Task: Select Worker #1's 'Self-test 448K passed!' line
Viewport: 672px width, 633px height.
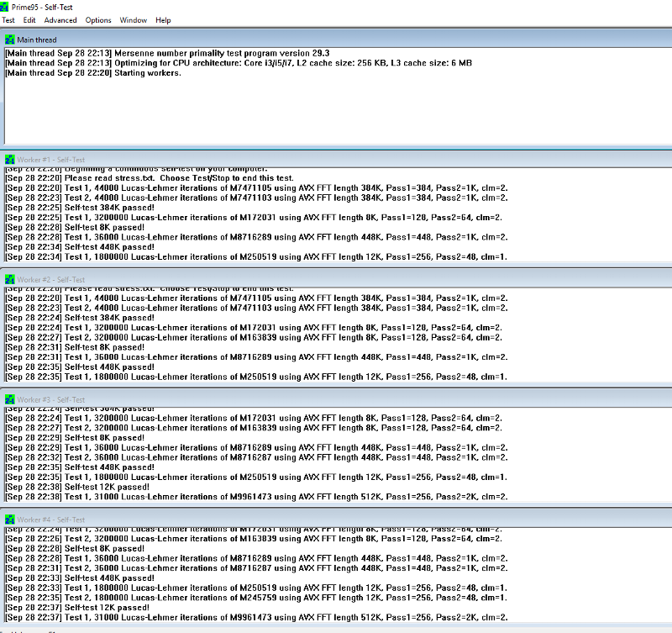Action: (x=80, y=247)
